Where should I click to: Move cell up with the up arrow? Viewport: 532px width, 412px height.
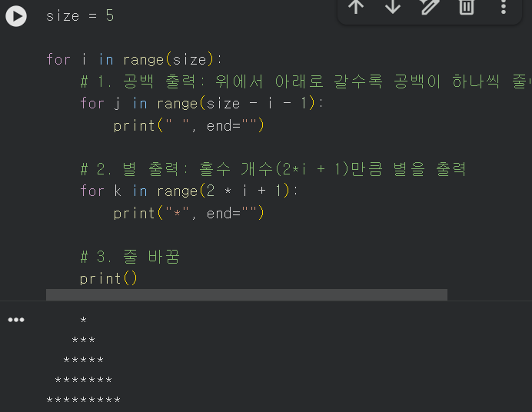[356, 6]
